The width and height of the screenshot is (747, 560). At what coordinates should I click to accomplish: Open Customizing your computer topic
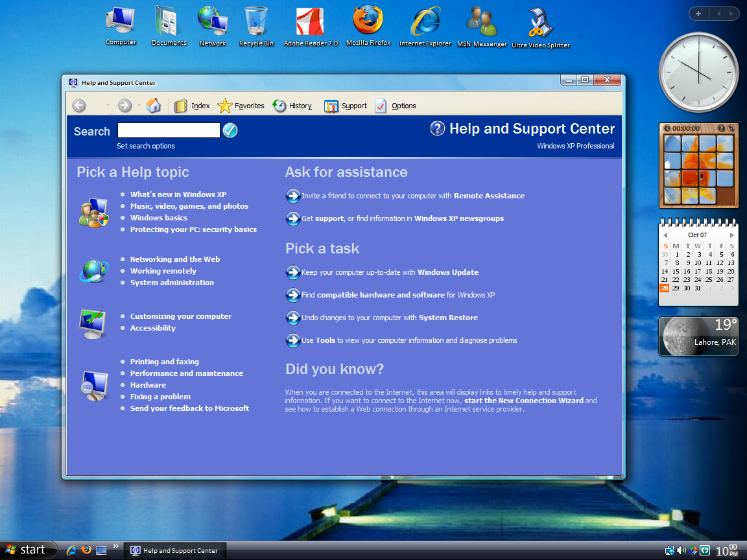(x=180, y=316)
